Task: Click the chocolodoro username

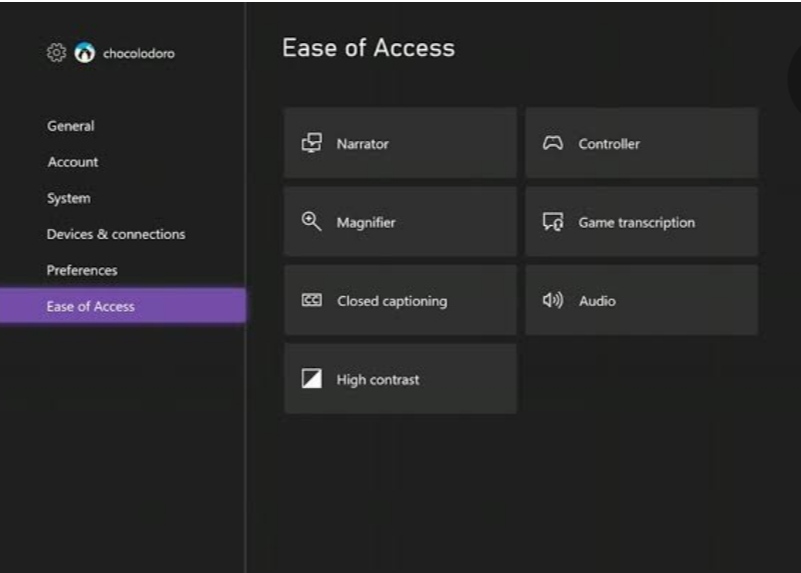Action: pos(139,53)
